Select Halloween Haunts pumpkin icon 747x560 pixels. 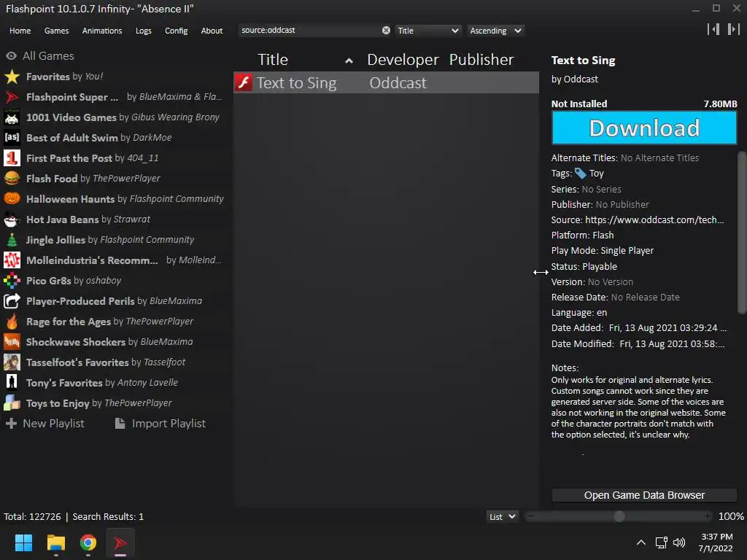click(x=12, y=199)
